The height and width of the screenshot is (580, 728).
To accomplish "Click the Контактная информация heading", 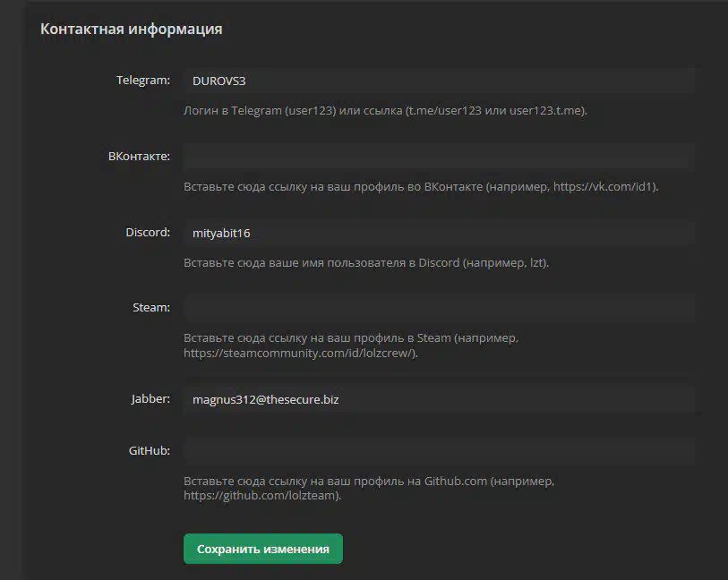I will click(132, 29).
